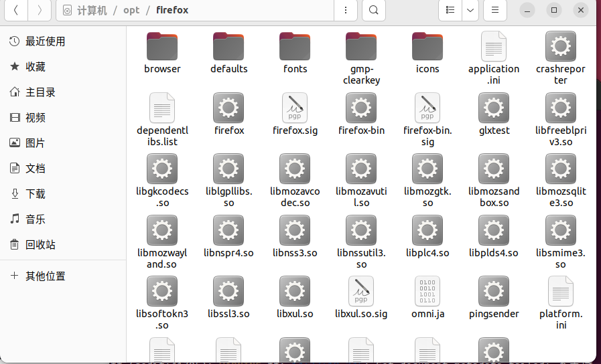Select the libnspr4.so file icon
Viewport: 601px width, 364px height.
[228, 230]
